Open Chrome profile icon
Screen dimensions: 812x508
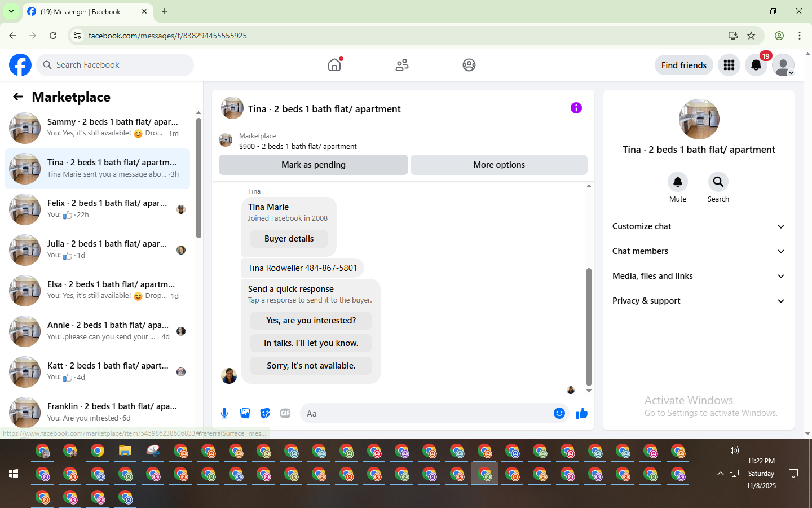[779, 36]
